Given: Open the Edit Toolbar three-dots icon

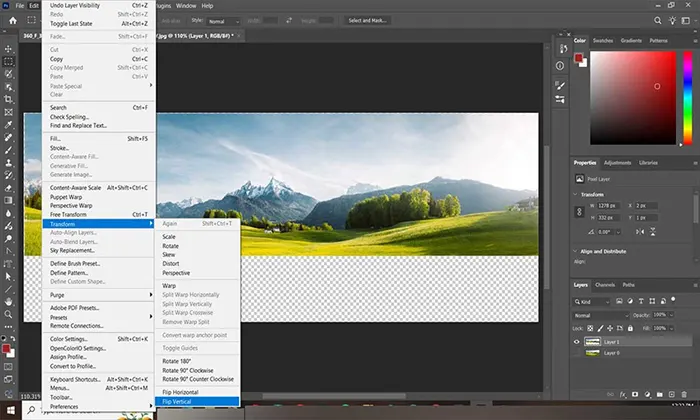Looking at the screenshot, I should click(8, 327).
